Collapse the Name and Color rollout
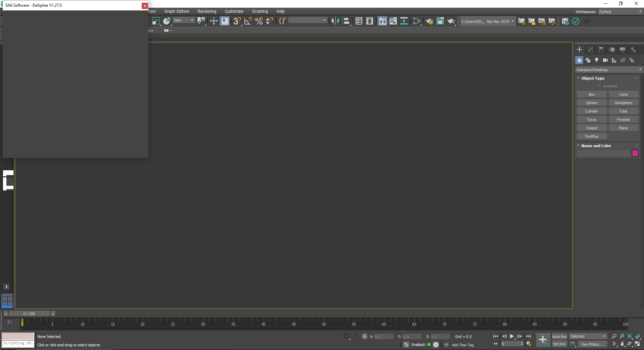 596,146
